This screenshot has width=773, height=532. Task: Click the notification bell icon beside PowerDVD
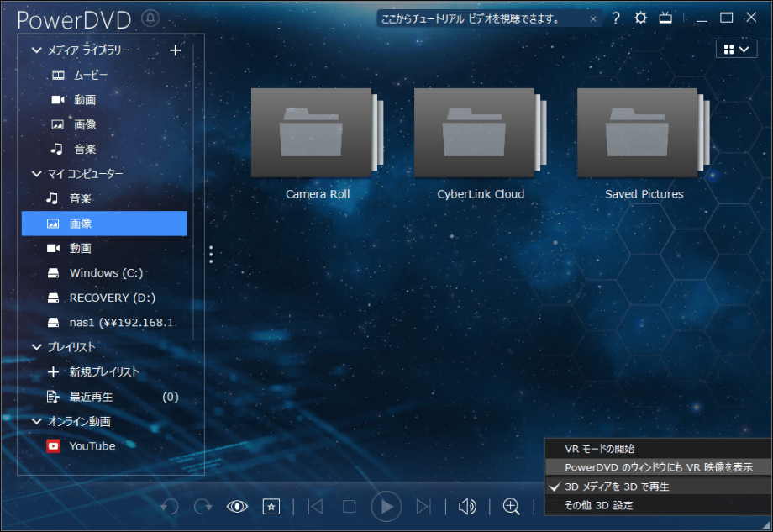(150, 18)
